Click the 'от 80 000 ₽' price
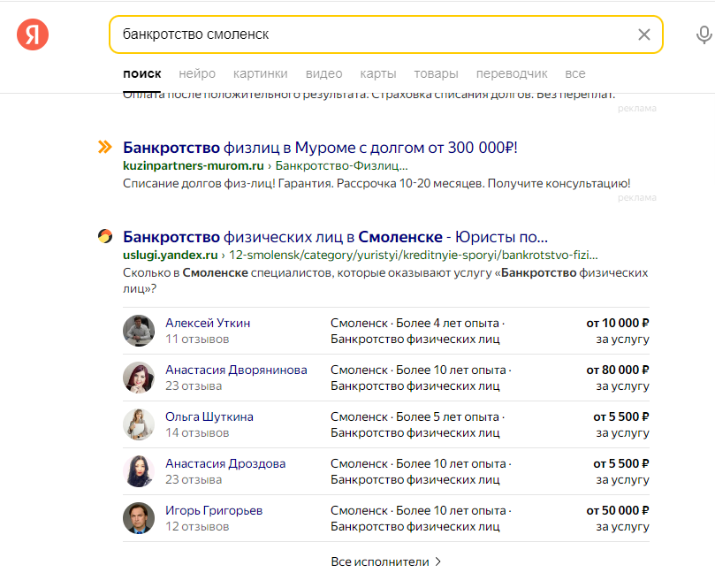The width and height of the screenshot is (715, 588). click(618, 370)
